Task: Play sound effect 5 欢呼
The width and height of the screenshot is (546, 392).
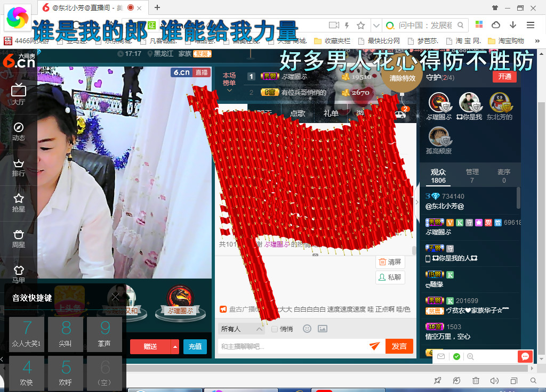Action: pos(66,373)
